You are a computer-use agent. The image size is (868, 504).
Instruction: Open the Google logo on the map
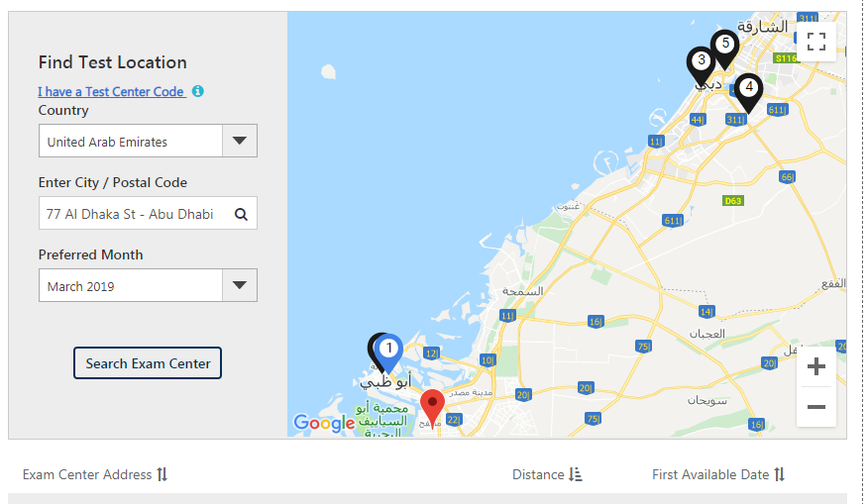324,423
